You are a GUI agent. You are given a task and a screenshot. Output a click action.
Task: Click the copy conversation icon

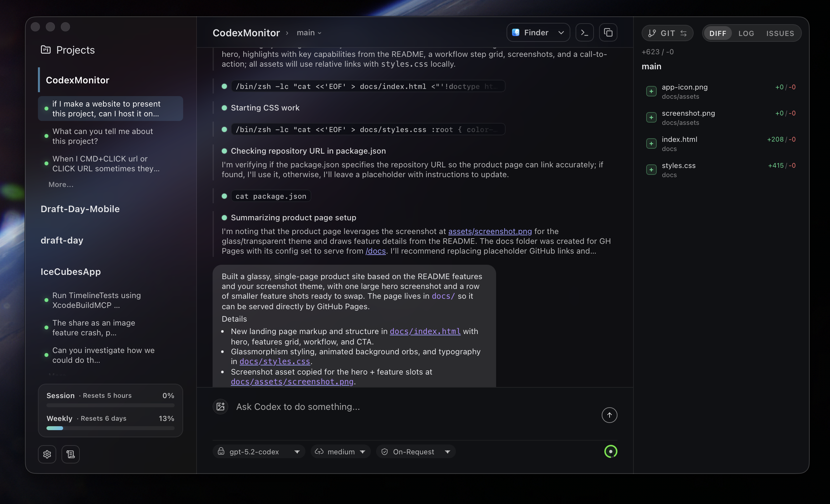pos(608,32)
